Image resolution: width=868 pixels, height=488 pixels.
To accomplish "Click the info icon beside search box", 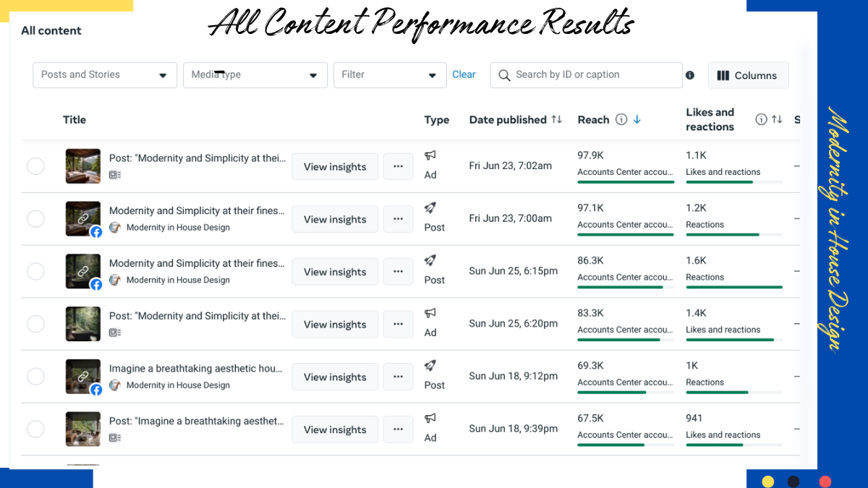I will (x=690, y=75).
